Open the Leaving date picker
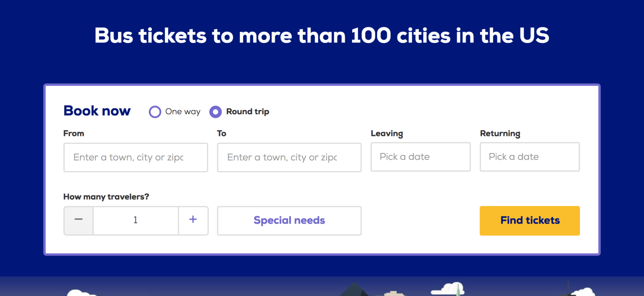Image resolution: width=644 pixels, height=296 pixels. pyautogui.click(x=420, y=157)
